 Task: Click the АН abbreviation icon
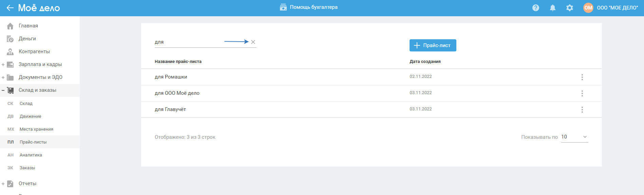pos(11,155)
